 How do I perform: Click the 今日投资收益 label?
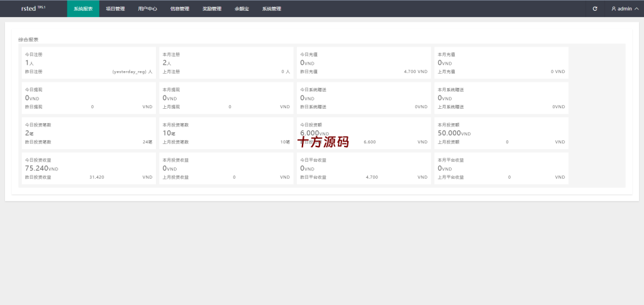pos(38,160)
